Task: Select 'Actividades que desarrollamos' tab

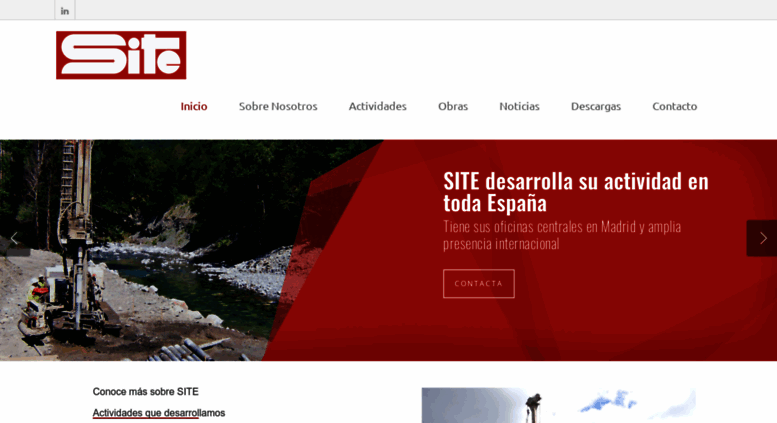Action: 159,413
